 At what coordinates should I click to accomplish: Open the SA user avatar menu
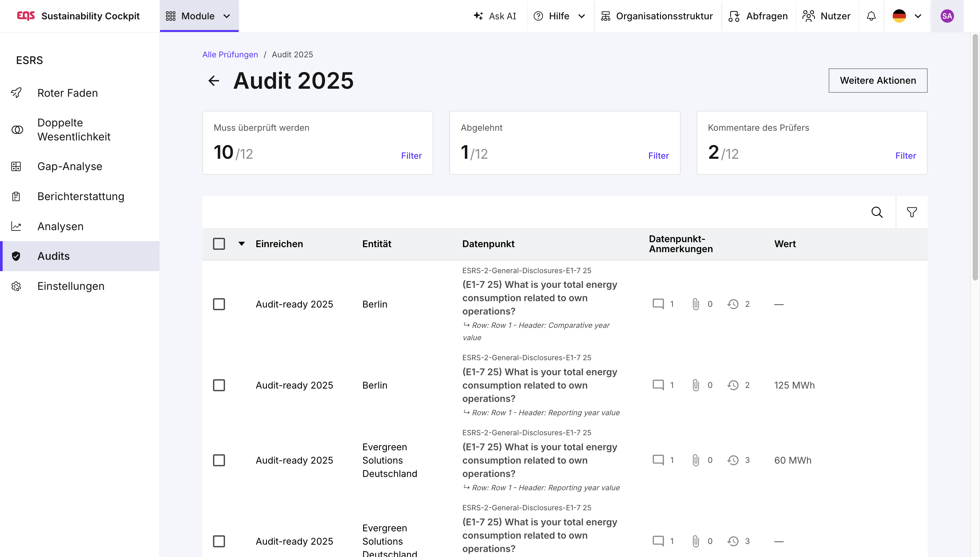[x=947, y=16]
